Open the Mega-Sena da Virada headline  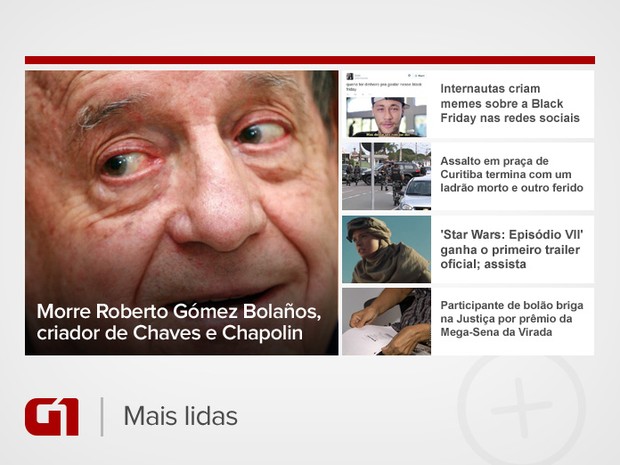(512, 319)
